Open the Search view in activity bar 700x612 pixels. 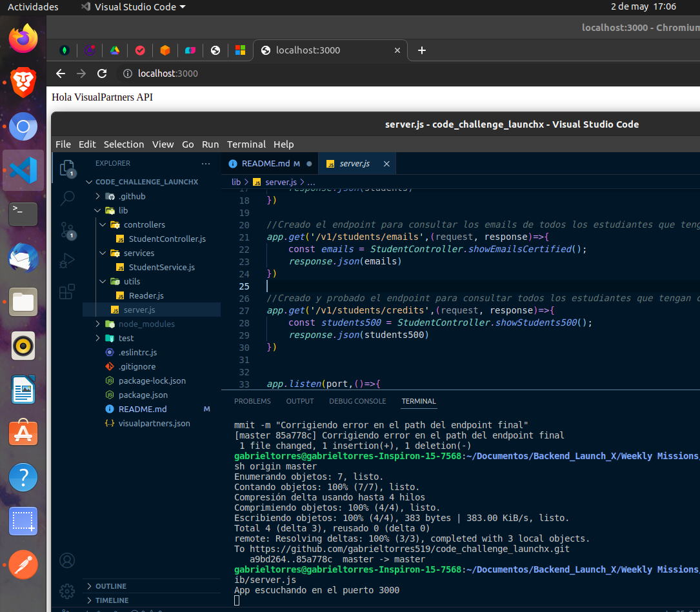click(x=66, y=199)
